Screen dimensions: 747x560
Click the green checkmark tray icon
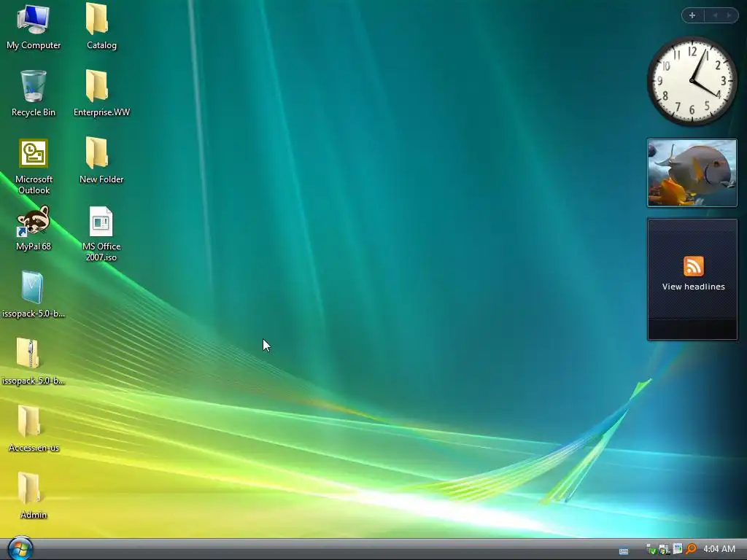click(651, 550)
